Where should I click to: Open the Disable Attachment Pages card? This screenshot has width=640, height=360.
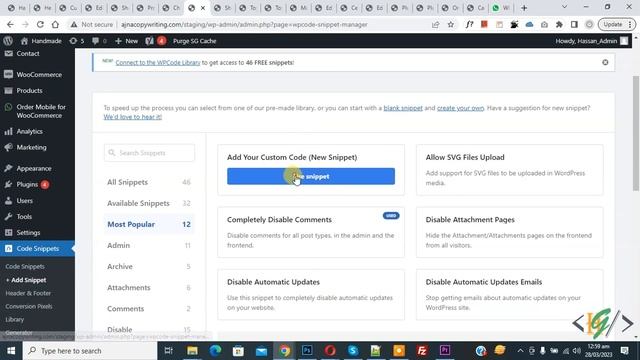click(509, 232)
